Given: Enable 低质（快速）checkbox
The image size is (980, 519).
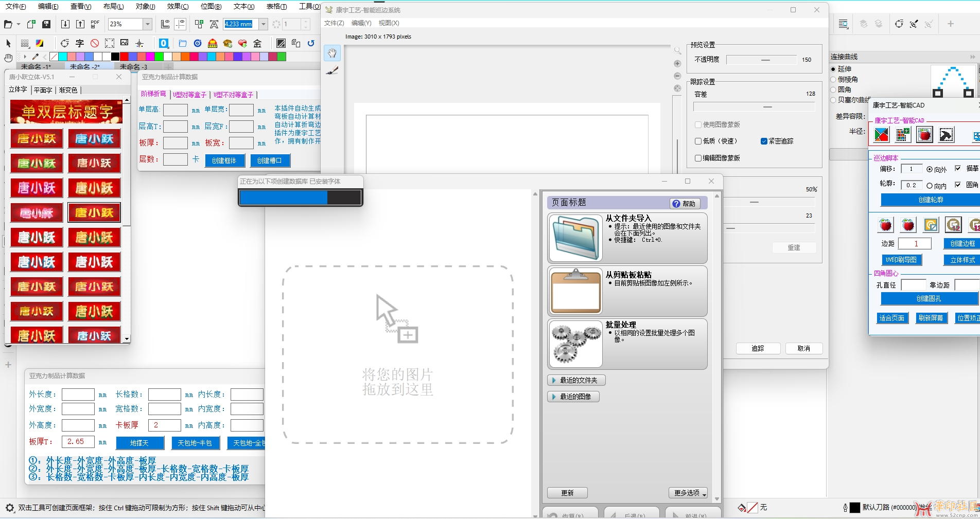Looking at the screenshot, I should 698,141.
